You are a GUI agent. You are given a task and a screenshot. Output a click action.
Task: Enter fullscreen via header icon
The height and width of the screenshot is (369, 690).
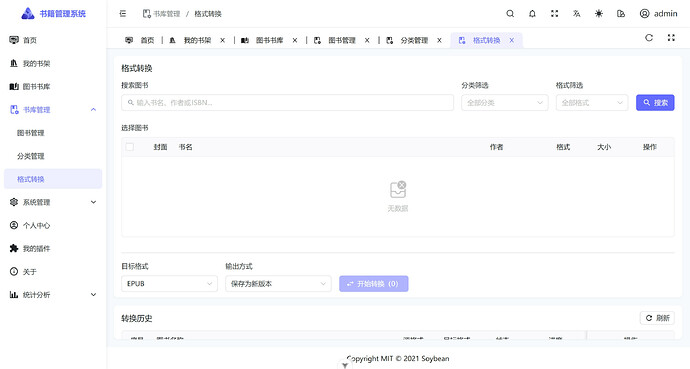554,14
